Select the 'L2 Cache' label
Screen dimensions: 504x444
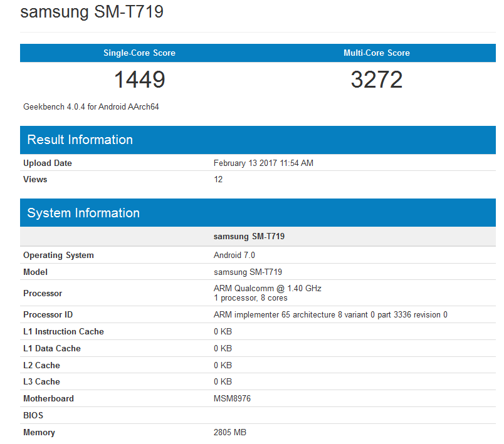point(42,365)
